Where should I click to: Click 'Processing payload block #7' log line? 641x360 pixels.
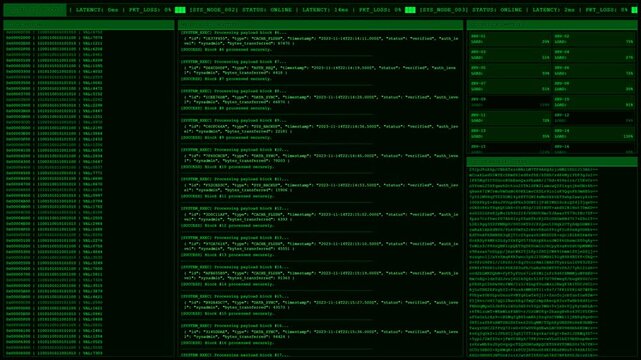click(x=234, y=62)
